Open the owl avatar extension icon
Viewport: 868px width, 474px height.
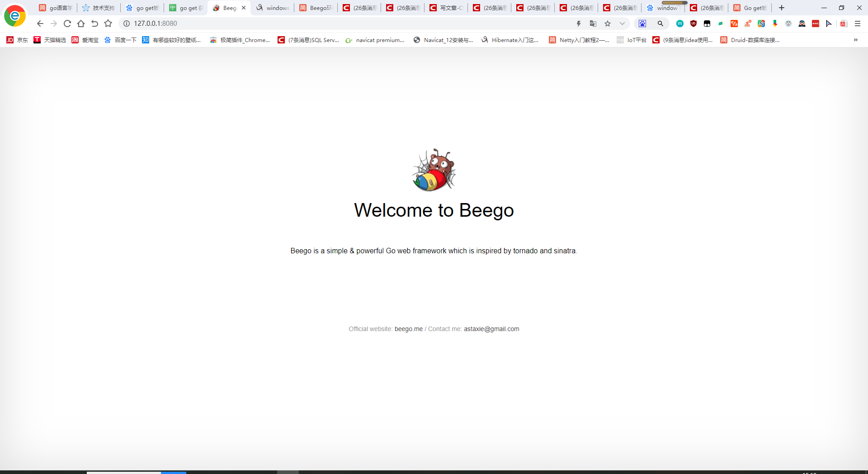[x=788, y=24]
